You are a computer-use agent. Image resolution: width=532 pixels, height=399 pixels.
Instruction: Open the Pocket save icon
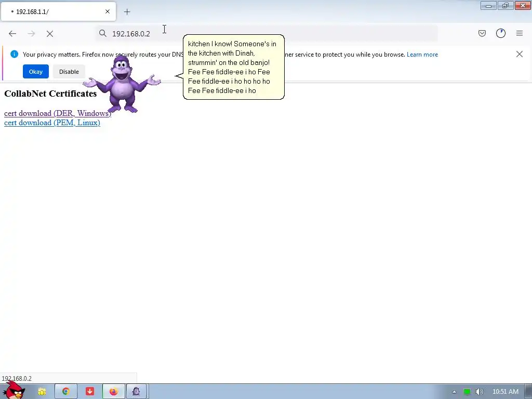pos(482,33)
